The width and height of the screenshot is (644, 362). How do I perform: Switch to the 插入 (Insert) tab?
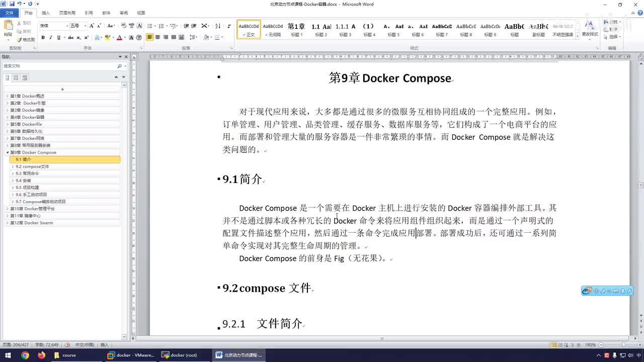(46, 13)
